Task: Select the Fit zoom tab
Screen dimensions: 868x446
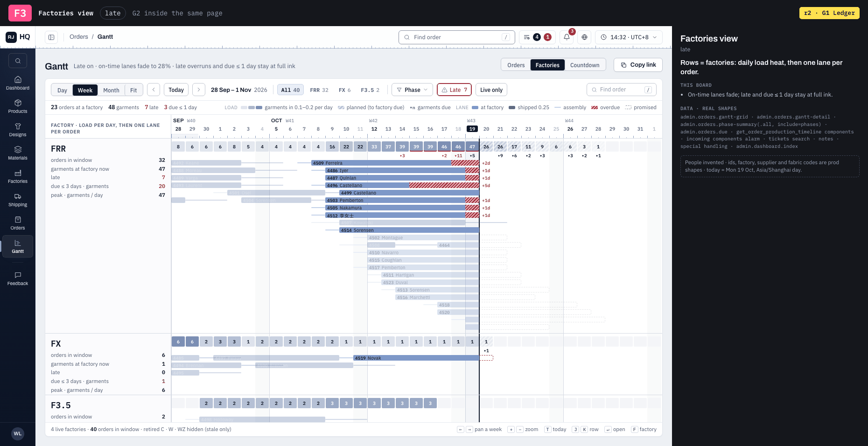Action: click(133, 90)
